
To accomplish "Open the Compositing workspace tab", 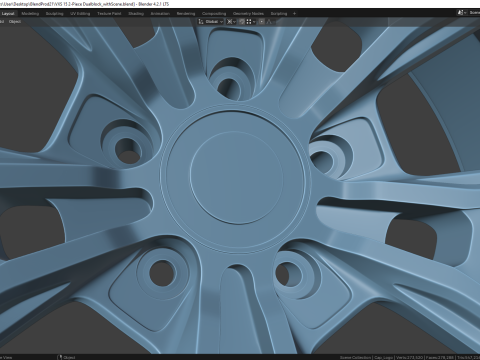I will click(x=214, y=14).
